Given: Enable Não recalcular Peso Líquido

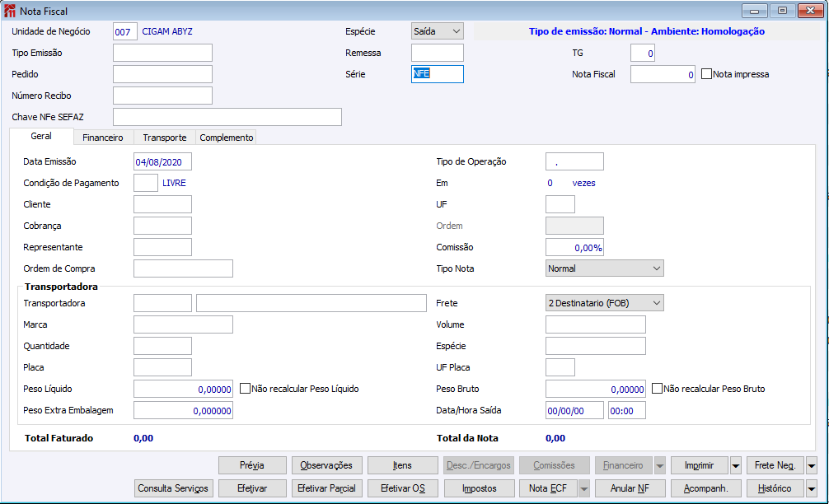Looking at the screenshot, I should coord(245,389).
